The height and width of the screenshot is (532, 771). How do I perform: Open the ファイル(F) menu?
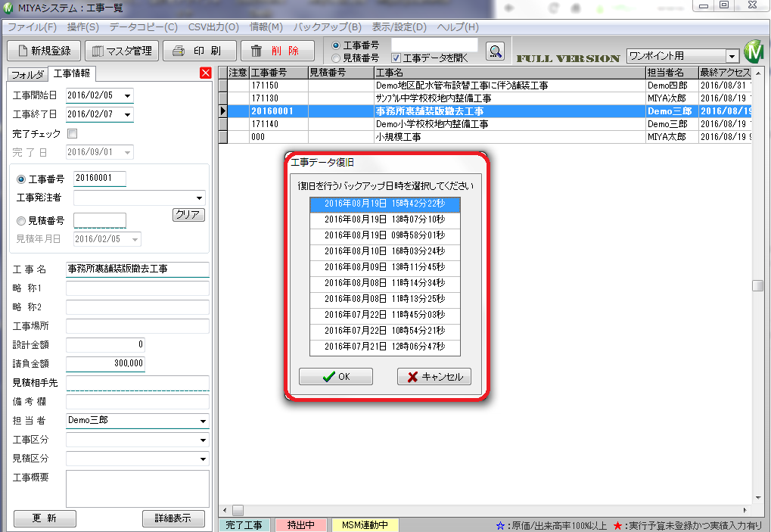click(x=32, y=27)
